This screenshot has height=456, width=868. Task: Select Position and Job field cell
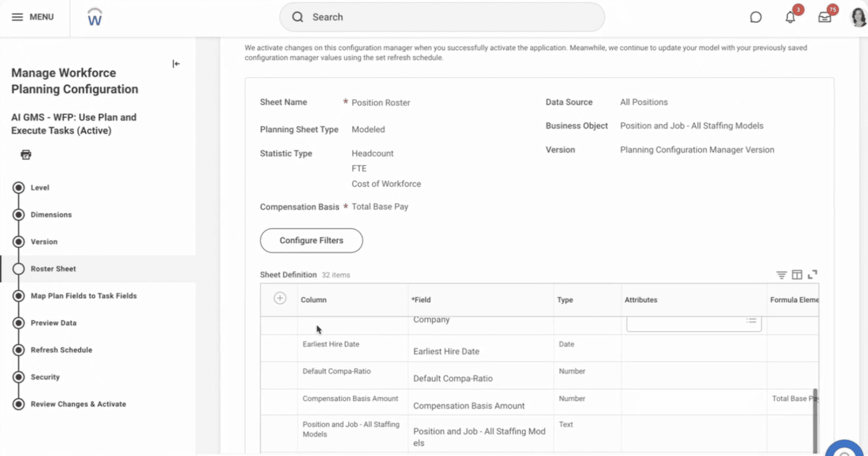[x=481, y=434]
